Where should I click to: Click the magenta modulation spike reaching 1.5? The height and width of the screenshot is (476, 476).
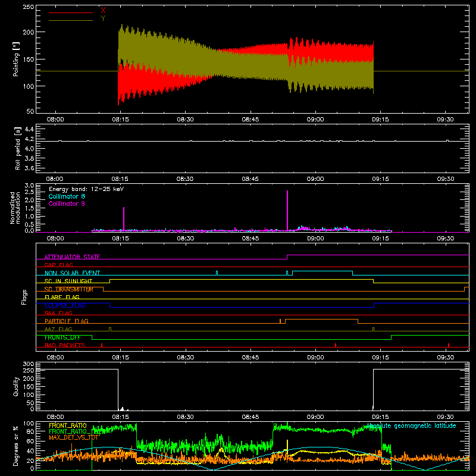click(x=124, y=218)
